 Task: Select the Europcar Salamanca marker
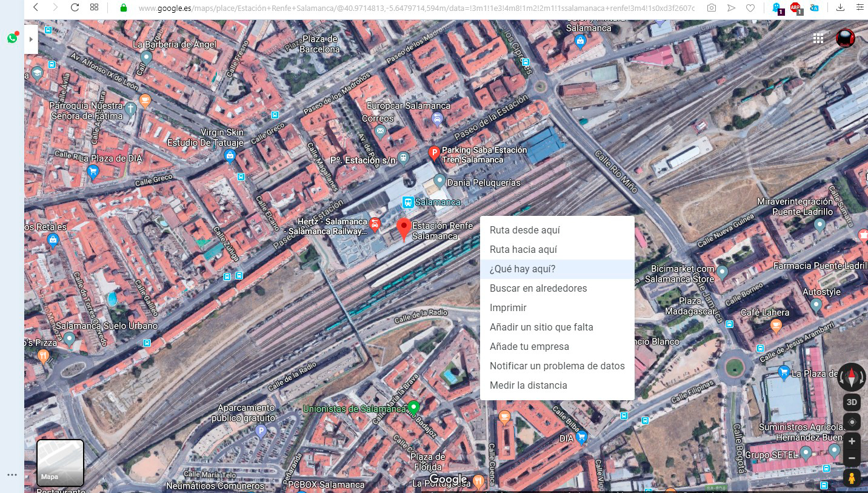pos(437,118)
